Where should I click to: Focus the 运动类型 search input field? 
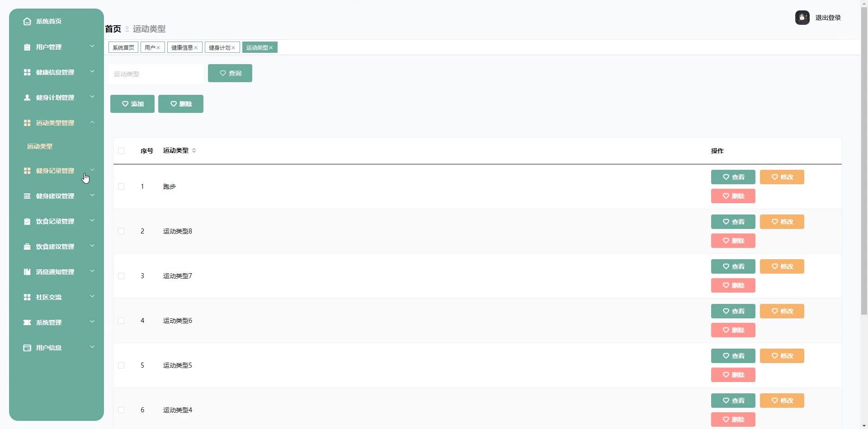coord(156,74)
